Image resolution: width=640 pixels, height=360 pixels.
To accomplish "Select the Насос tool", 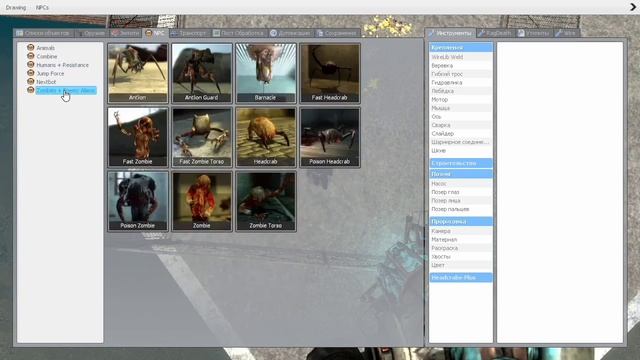I will 461,184.
